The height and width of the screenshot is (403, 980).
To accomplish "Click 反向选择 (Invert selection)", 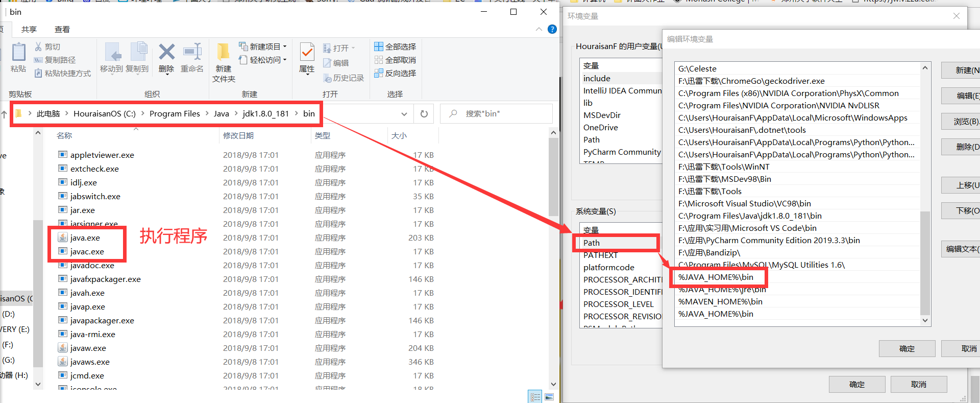I will tap(395, 74).
